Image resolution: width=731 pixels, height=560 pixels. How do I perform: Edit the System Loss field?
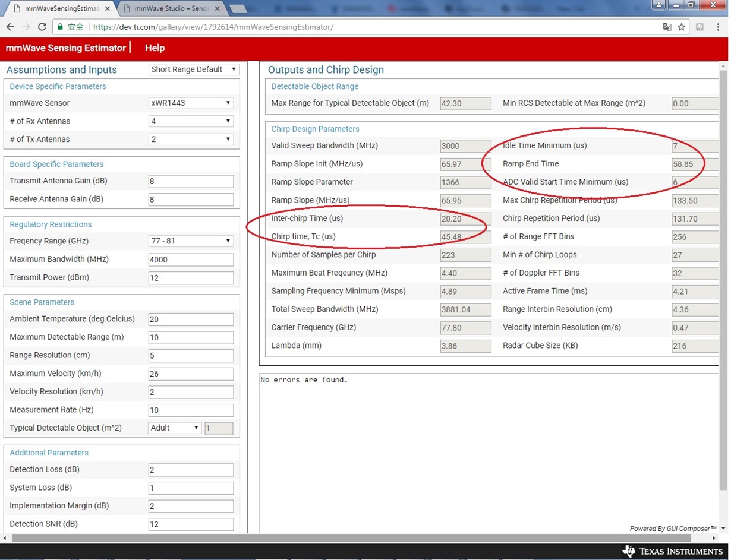tap(191, 488)
